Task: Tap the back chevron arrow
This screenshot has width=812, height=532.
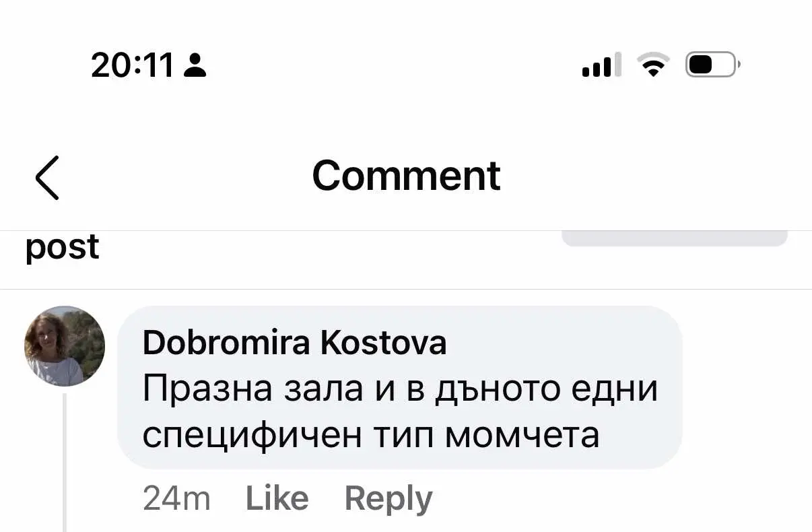Action: click(47, 177)
